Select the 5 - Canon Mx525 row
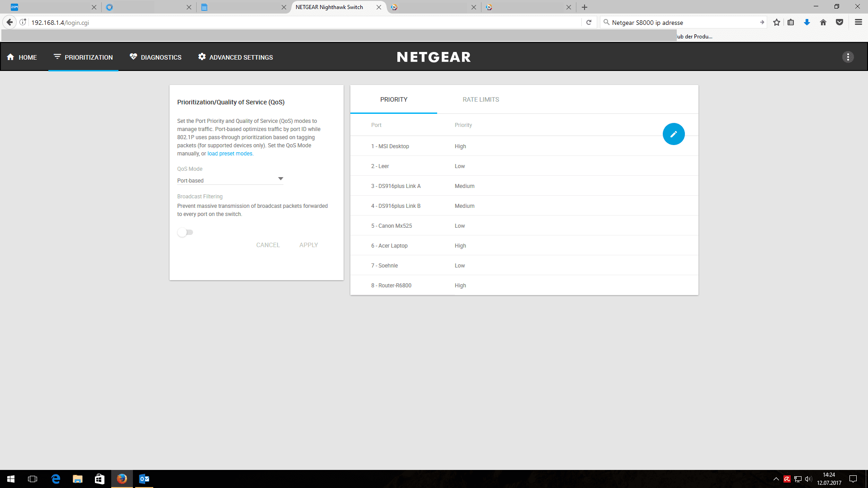The image size is (868, 488). click(x=524, y=225)
